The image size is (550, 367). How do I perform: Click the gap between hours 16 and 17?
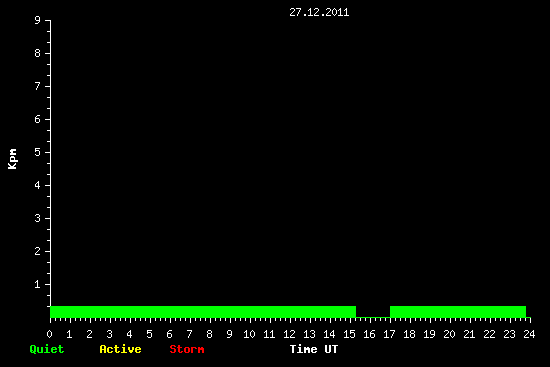pyautogui.click(x=373, y=317)
